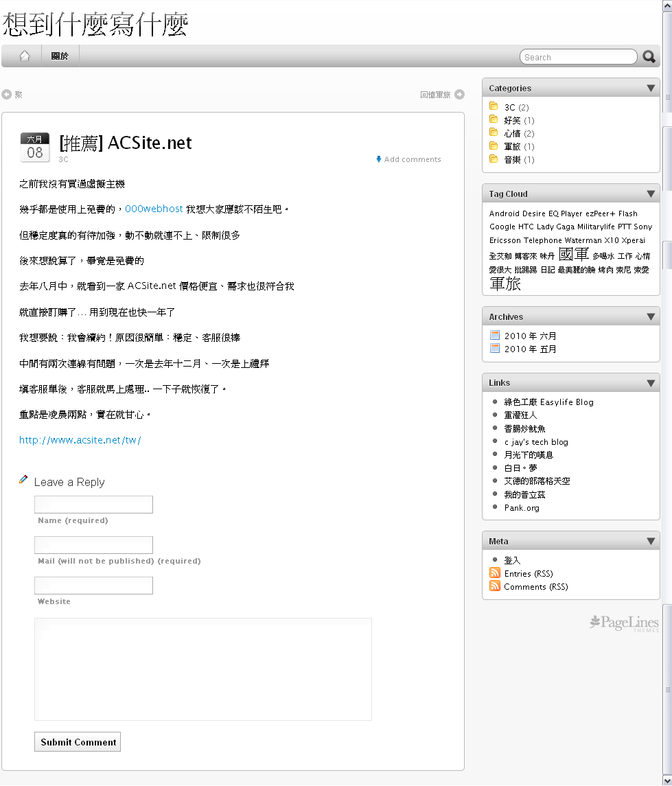Click the folder icon beside 音樂 category
This screenshot has width=672, height=786.
point(494,159)
